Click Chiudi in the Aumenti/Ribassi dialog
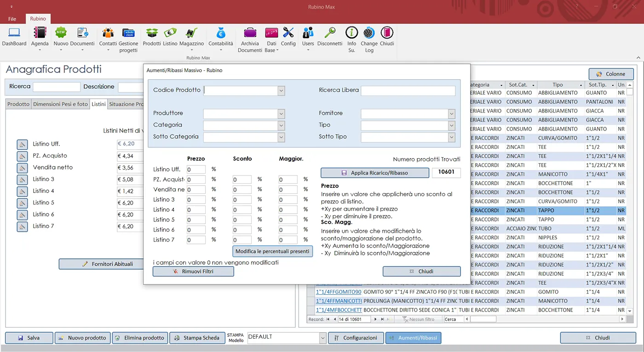 pyautogui.click(x=421, y=272)
